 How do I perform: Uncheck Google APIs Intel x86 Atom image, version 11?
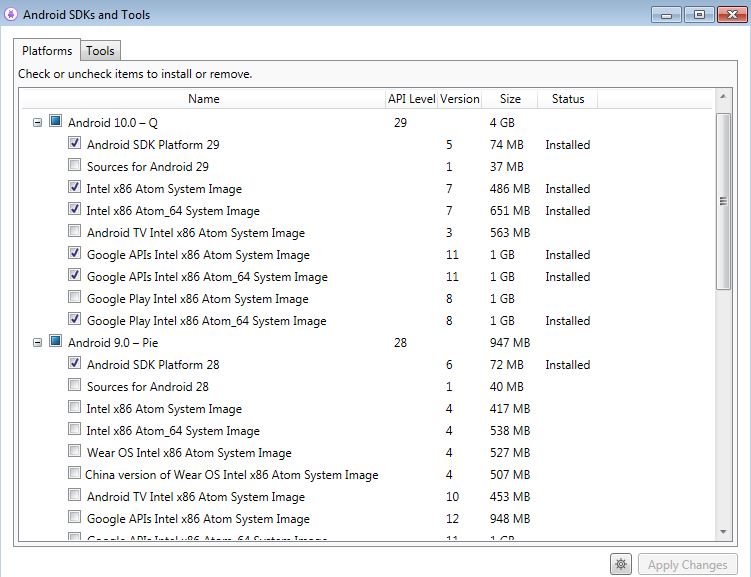[x=74, y=253]
